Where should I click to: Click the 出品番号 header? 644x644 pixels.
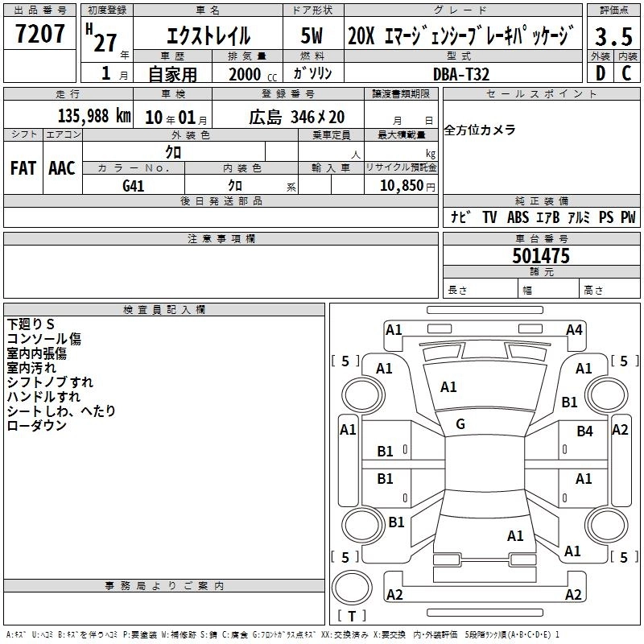(39, 10)
